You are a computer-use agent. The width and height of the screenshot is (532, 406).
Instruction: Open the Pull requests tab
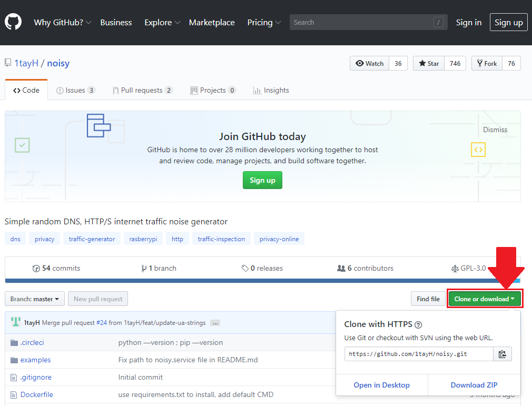coord(143,90)
